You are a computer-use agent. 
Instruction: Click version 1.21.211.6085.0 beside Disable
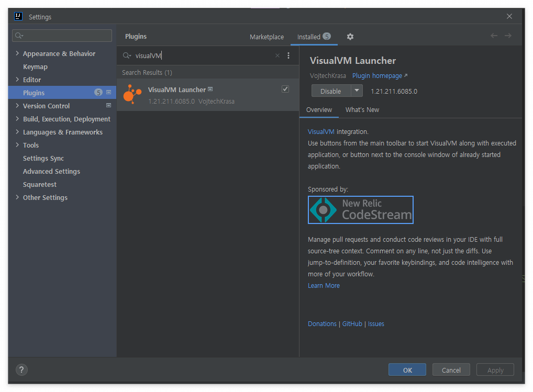click(394, 91)
